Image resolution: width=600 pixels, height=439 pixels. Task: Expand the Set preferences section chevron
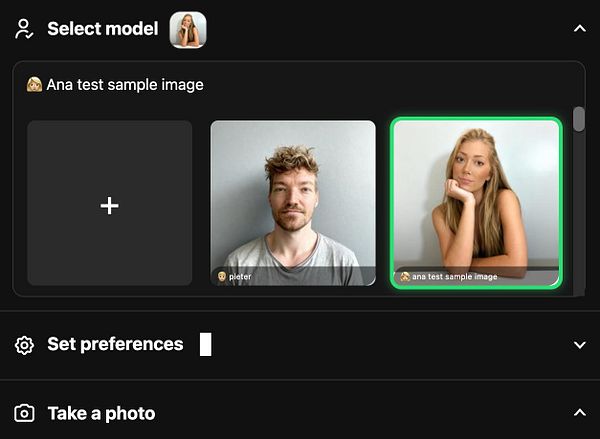coord(580,344)
